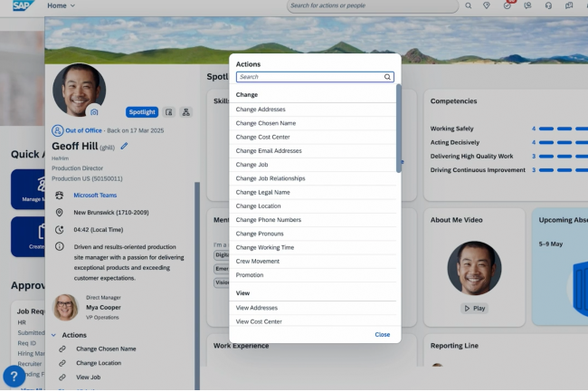This screenshot has width=588, height=392.
Task: Click the Search field in Actions dialog
Action: coord(308,77)
